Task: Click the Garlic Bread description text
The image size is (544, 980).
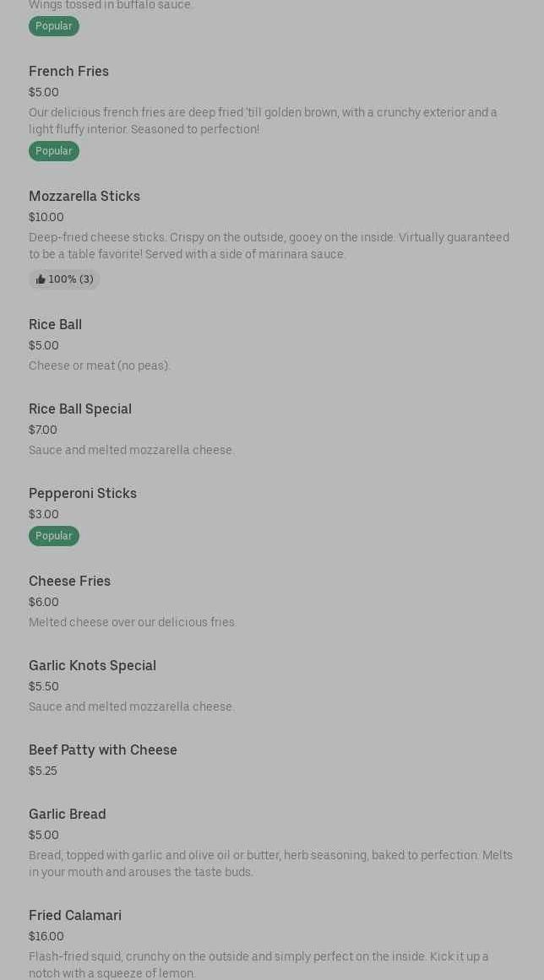Action: pyautogui.click(x=270, y=864)
